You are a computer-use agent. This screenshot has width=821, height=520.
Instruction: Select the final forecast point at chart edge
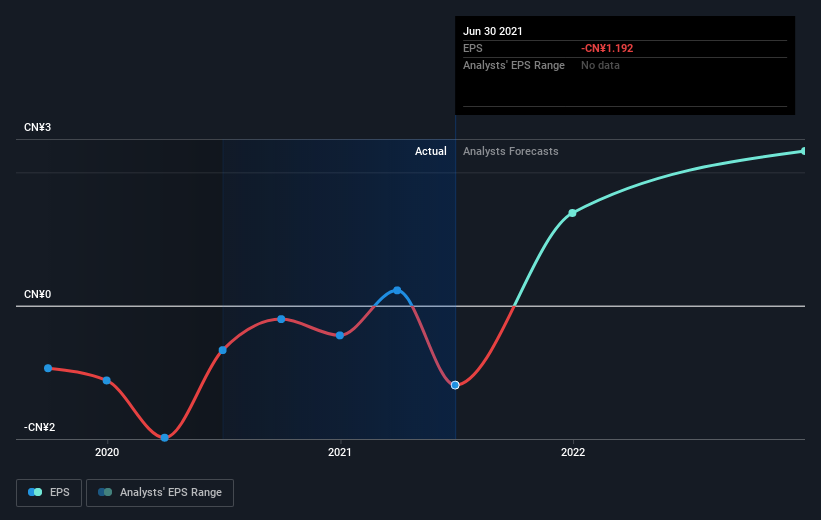pyautogui.click(x=803, y=151)
